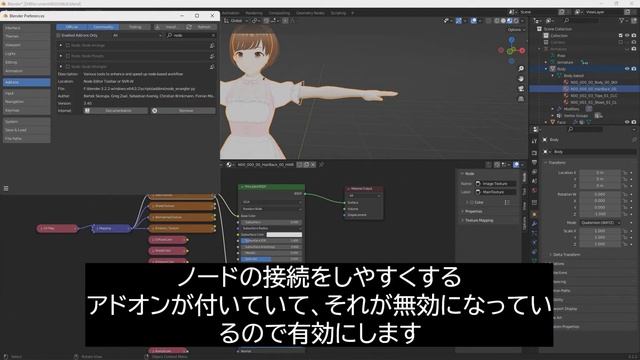The height and width of the screenshot is (360, 640).
Task: Click Install add-on button
Action: [x=168, y=27]
